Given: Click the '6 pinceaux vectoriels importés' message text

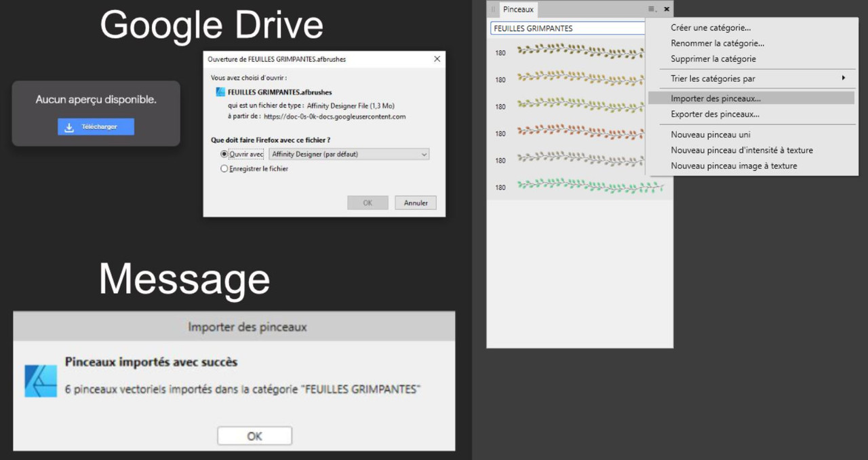Looking at the screenshot, I should 243,389.
